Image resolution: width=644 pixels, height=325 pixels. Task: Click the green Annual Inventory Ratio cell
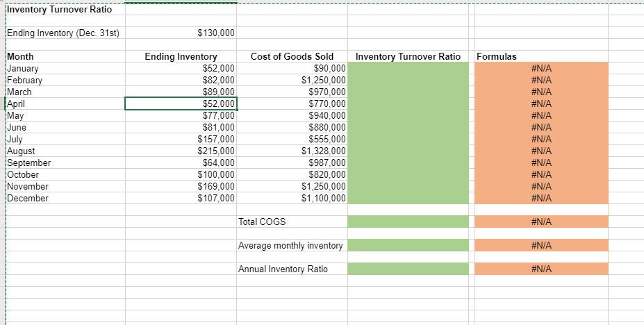pyautogui.click(x=408, y=269)
